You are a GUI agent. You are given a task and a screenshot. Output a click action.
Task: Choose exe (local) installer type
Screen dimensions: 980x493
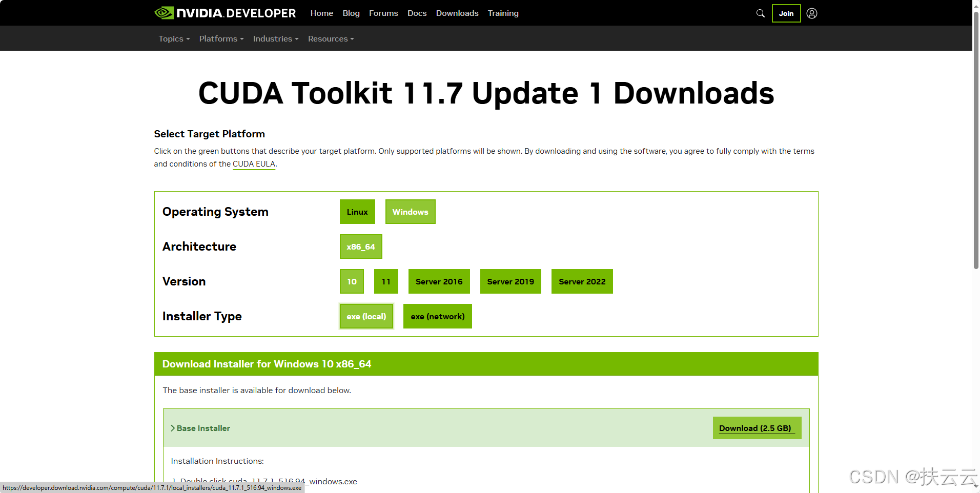click(x=366, y=316)
